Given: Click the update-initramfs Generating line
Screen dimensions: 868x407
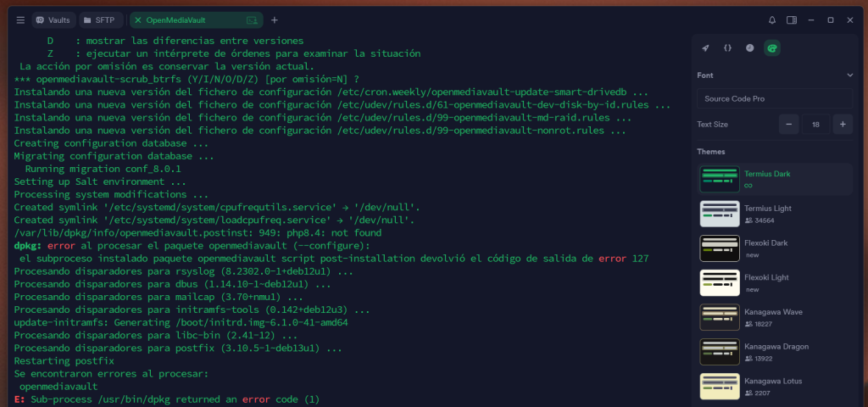Looking at the screenshot, I should pos(181,322).
